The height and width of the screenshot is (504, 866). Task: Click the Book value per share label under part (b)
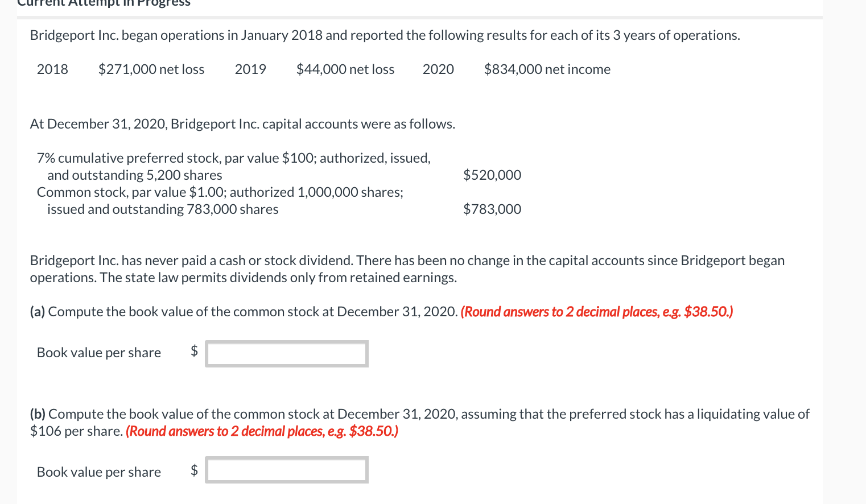tap(98, 472)
